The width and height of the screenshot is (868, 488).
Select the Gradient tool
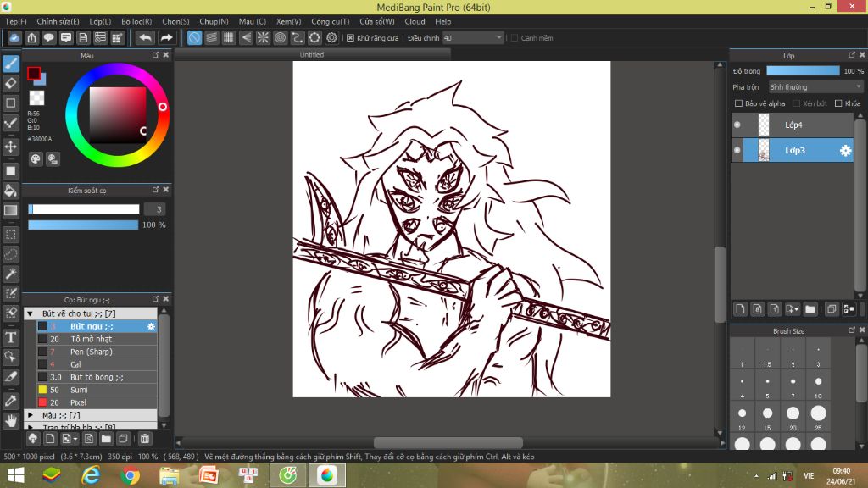(10, 210)
